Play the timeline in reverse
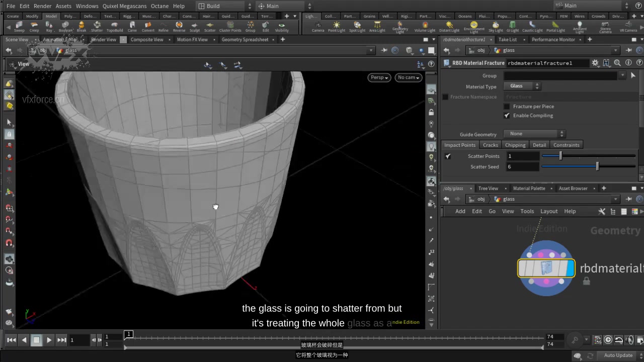The image size is (644, 362). [x=24, y=340]
